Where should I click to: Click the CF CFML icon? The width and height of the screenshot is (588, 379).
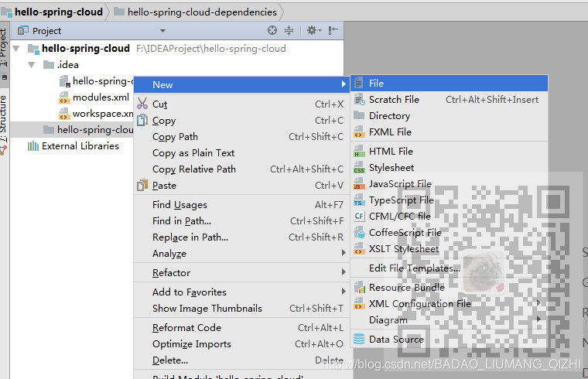pyautogui.click(x=359, y=217)
